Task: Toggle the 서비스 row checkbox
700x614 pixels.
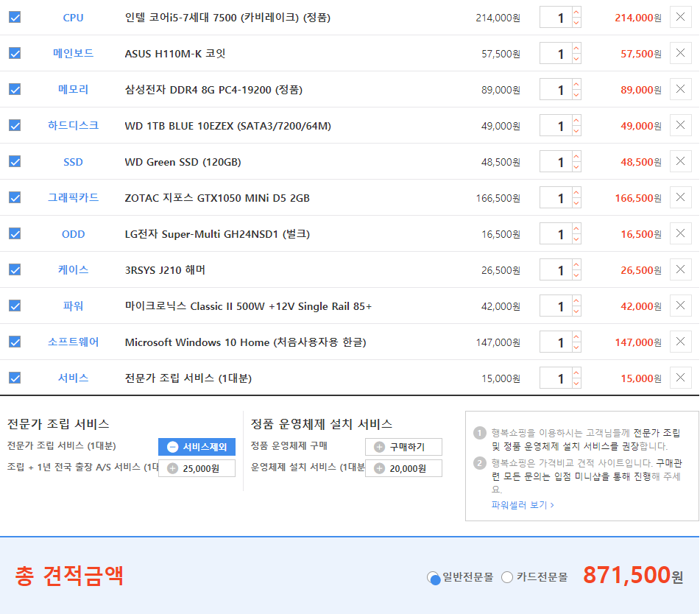Action: coord(15,378)
